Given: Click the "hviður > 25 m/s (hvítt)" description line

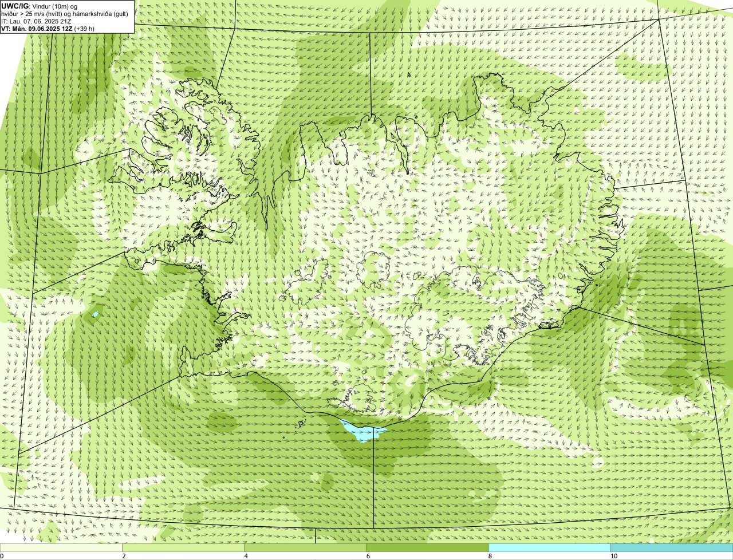Looking at the screenshot, I should [x=65, y=14].
